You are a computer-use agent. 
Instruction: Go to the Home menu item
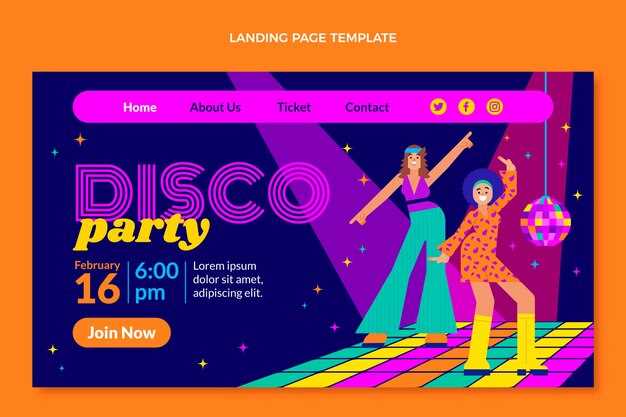tap(140, 107)
